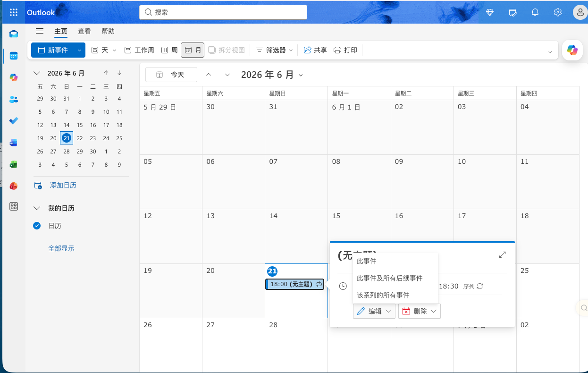Image resolution: width=588 pixels, height=373 pixels.
Task: Click the 添加日历 Add calendar link
Action: (63, 185)
